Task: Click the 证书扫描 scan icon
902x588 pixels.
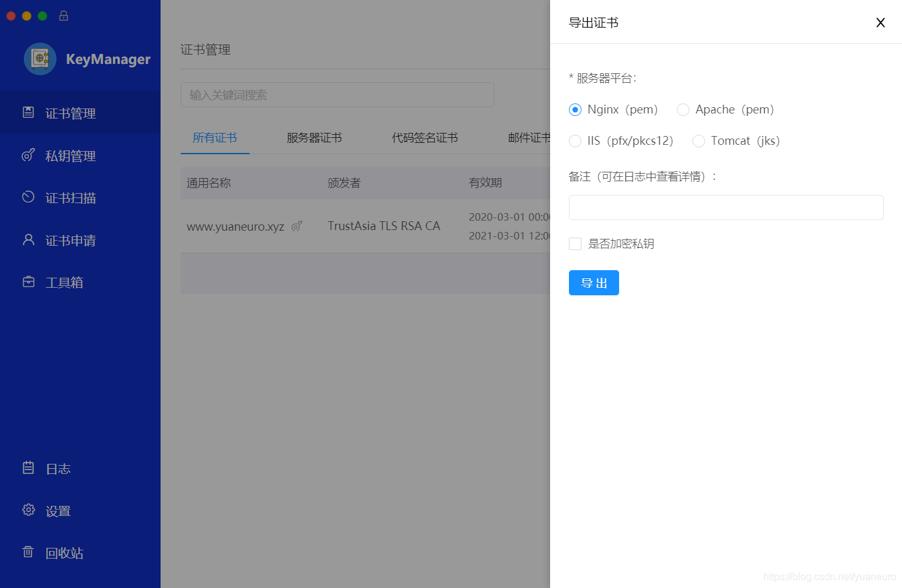Action: click(x=28, y=197)
